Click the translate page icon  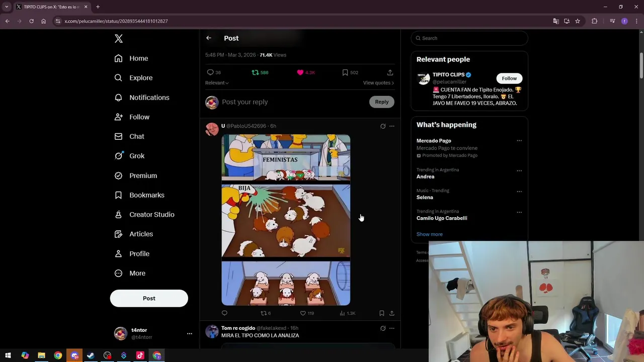(x=556, y=21)
